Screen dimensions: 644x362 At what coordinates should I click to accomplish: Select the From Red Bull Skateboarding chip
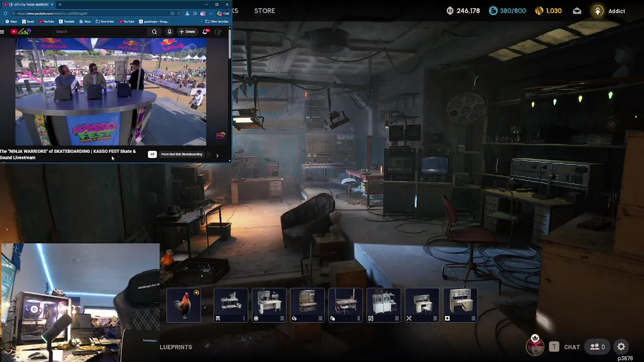(182, 154)
